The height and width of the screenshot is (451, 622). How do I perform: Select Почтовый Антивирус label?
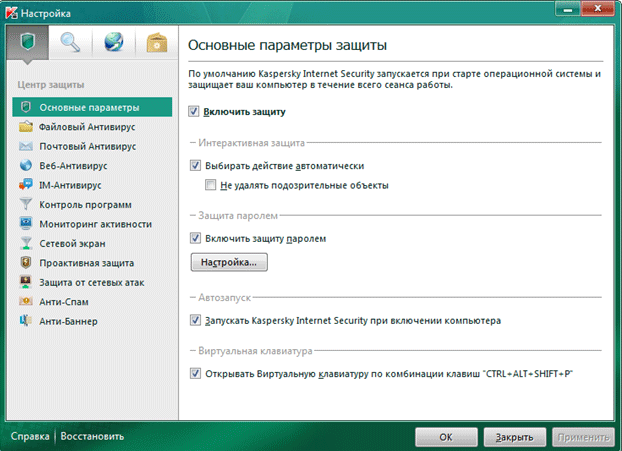[x=88, y=146]
